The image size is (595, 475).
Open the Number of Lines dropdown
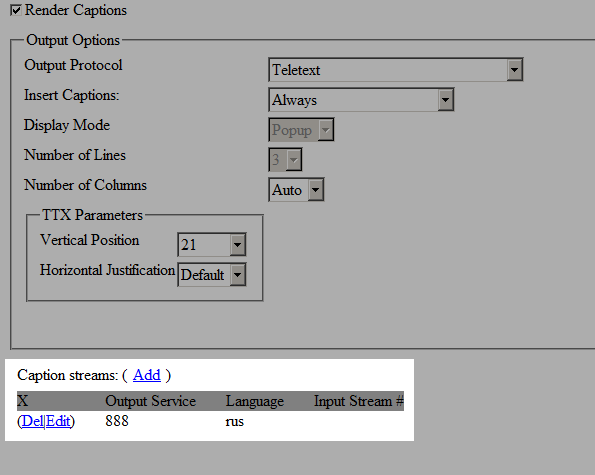point(285,160)
